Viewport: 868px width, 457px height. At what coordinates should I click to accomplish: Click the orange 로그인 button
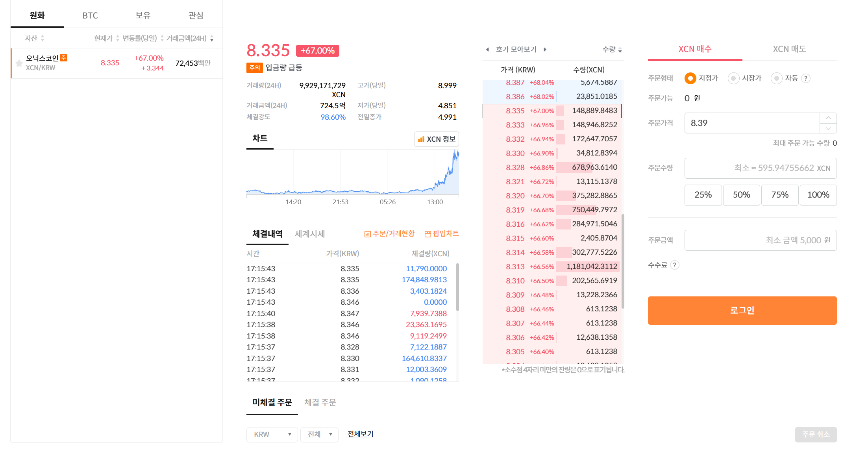pos(742,310)
